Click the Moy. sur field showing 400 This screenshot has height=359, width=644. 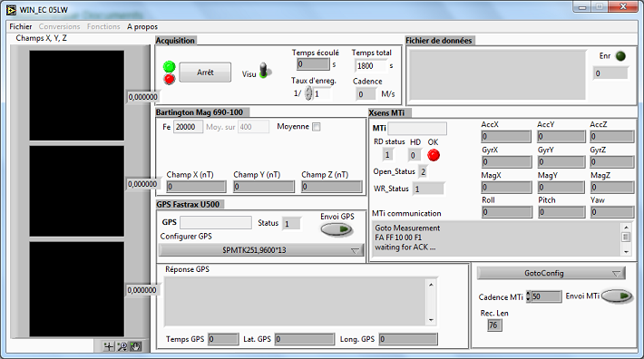[253, 127]
